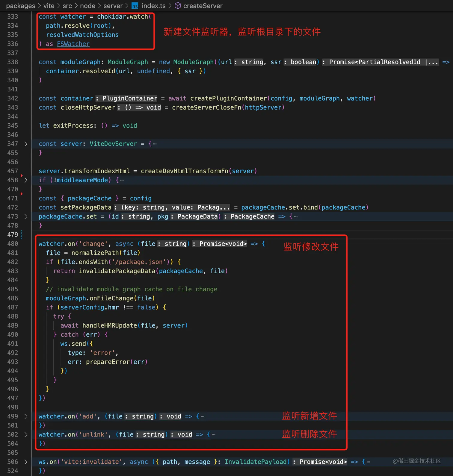Open the server breadcrumb folder
453x476 pixels.
(113, 6)
